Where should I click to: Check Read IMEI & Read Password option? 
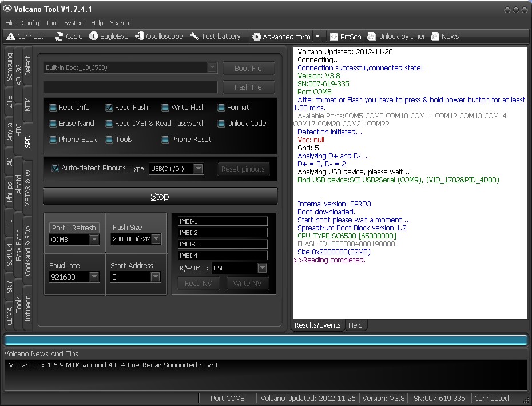109,124
